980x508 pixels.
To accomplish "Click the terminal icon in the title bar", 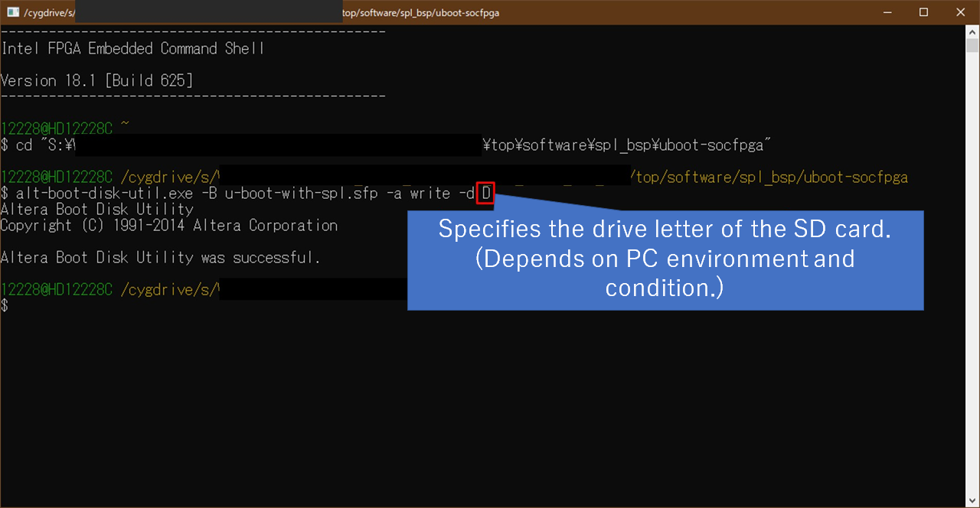I will tap(13, 12).
